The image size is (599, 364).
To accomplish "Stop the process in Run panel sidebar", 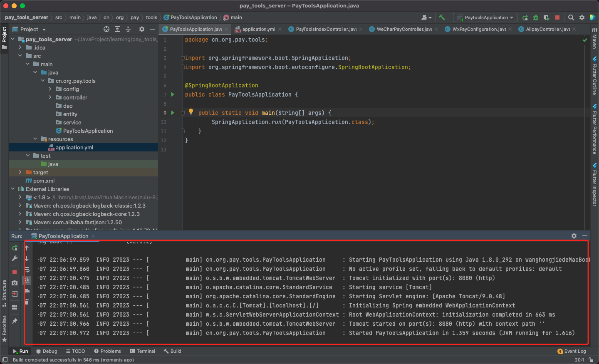I will tap(15, 272).
